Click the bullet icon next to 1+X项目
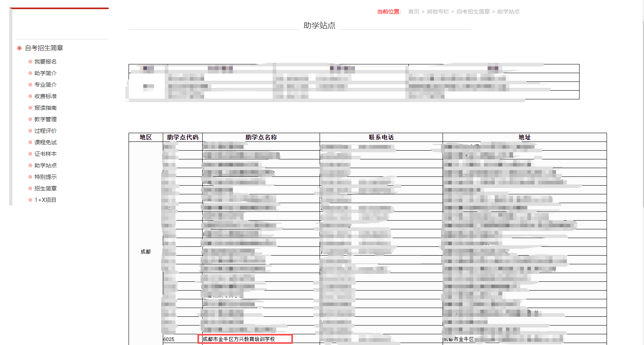This screenshot has width=644, height=345. click(x=30, y=200)
